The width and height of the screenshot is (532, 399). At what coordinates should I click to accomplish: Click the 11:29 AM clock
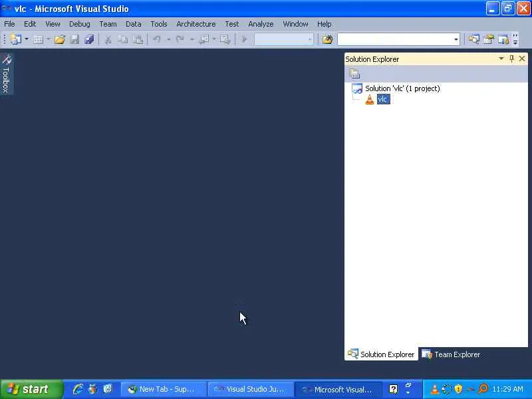click(x=507, y=389)
